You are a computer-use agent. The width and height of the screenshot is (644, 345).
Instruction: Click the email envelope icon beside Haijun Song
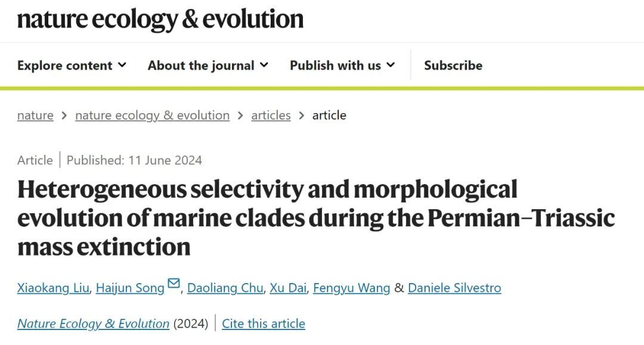point(174,283)
